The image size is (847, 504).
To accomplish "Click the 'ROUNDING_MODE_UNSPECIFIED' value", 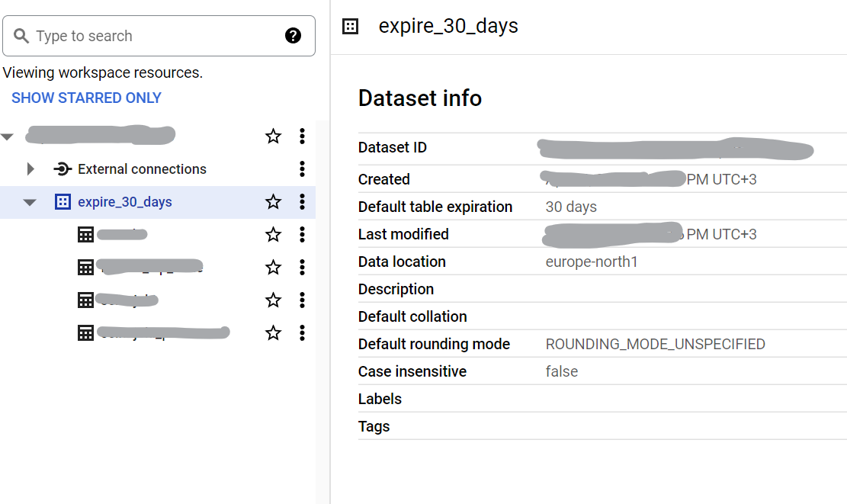I will (x=655, y=344).
